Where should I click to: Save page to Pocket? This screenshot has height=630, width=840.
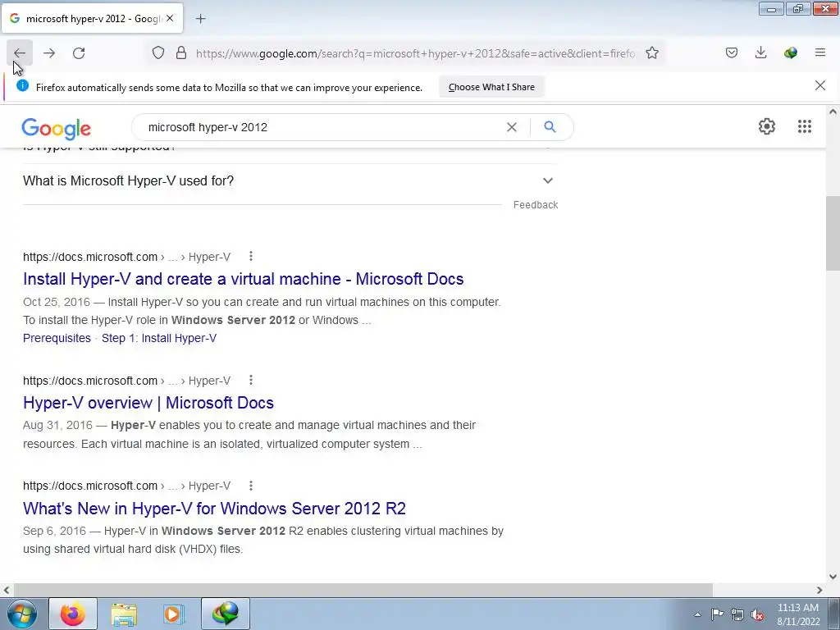tap(732, 52)
